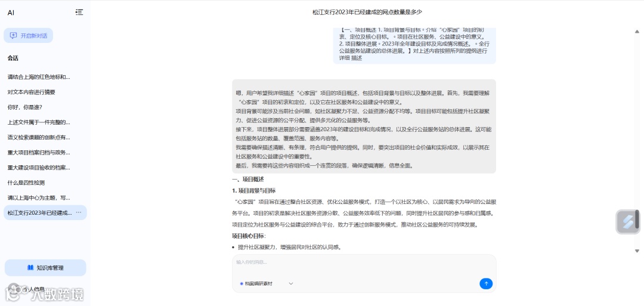Screen dimensions: 644x306
Task: Open conversation 你好，你是谁?
Action: 25,107
